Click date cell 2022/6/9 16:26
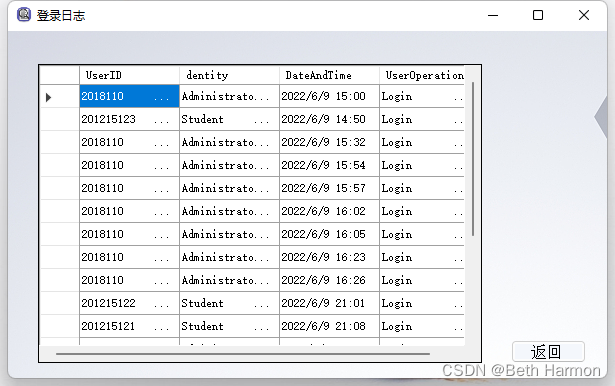Screen dimensions: 615x386 click(329, 280)
